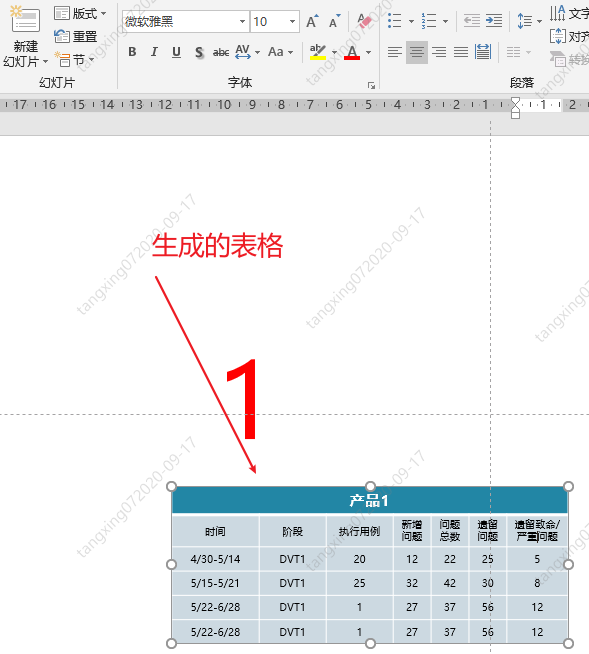589x654 pixels.
Task: Toggle strikethrough abc button
Action: pyautogui.click(x=221, y=52)
